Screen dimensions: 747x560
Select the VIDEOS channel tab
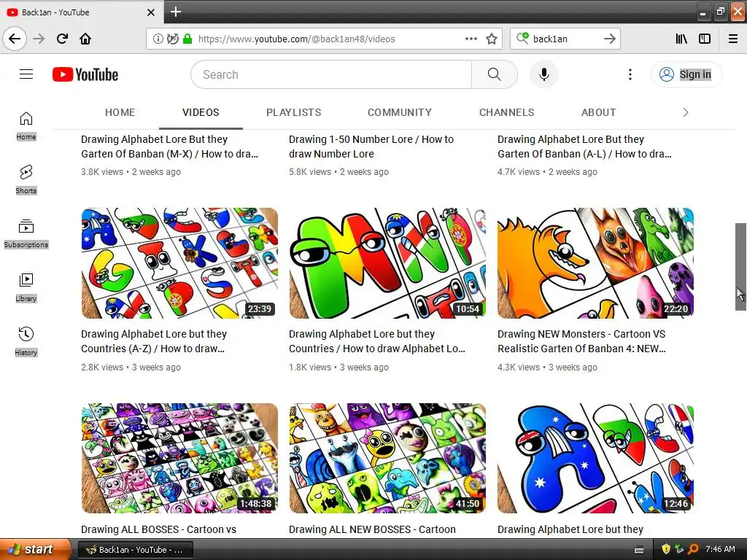coord(201,112)
